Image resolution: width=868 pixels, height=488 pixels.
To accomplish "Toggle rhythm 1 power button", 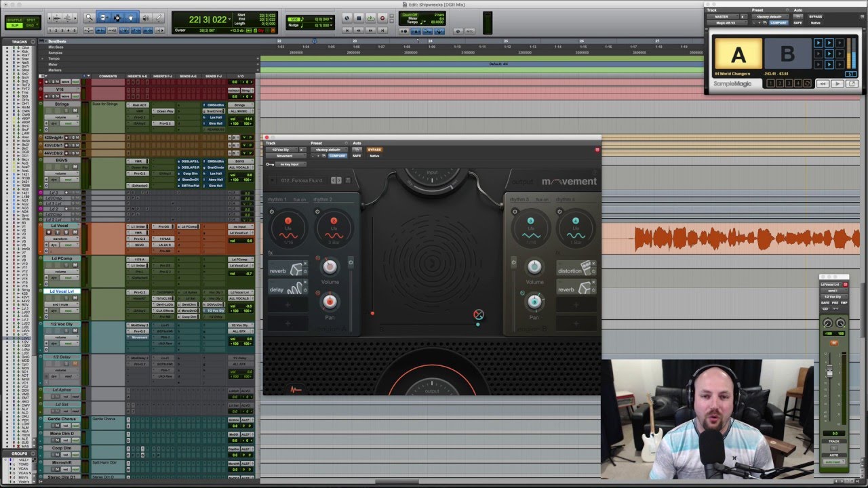I will pyautogui.click(x=272, y=212).
